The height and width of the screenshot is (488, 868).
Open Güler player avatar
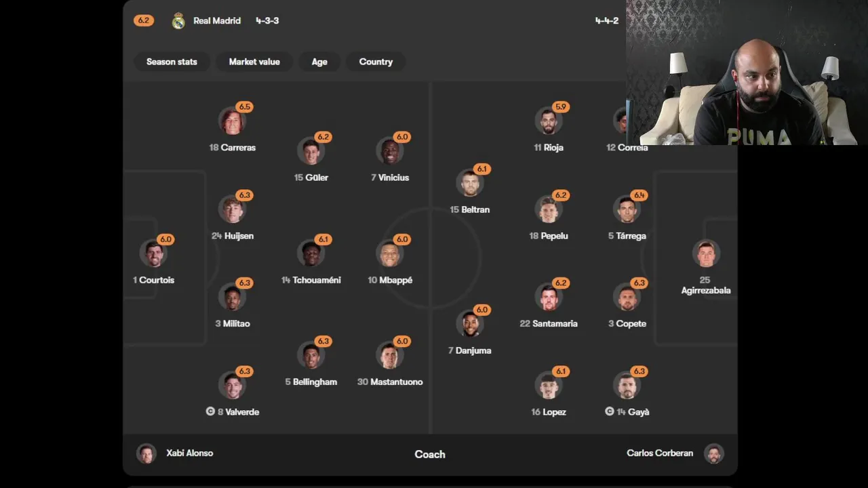point(311,151)
